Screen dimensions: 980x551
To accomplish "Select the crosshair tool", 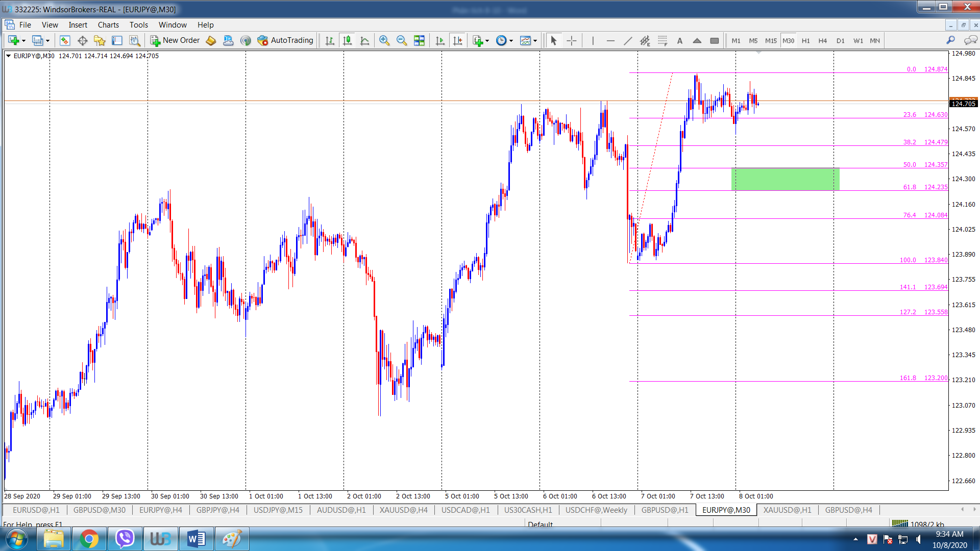I will click(x=572, y=40).
